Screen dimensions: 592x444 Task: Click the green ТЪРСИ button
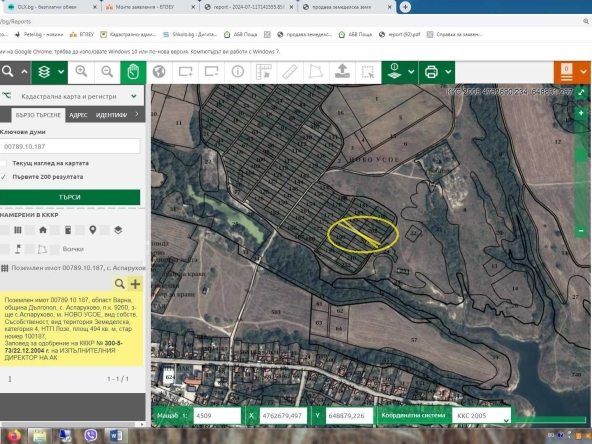(70, 197)
